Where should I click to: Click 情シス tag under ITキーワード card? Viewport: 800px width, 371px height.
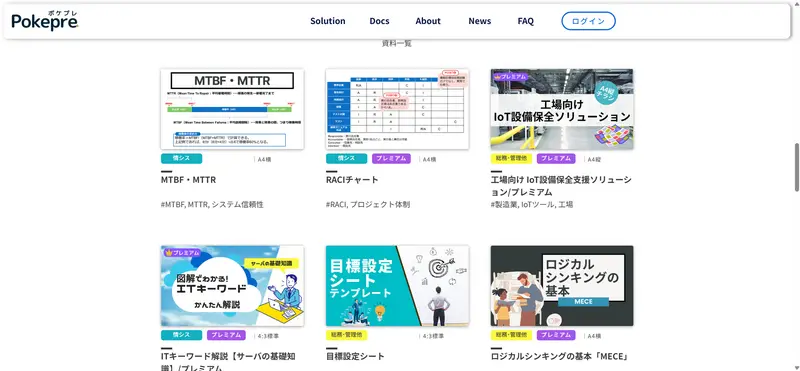point(182,335)
